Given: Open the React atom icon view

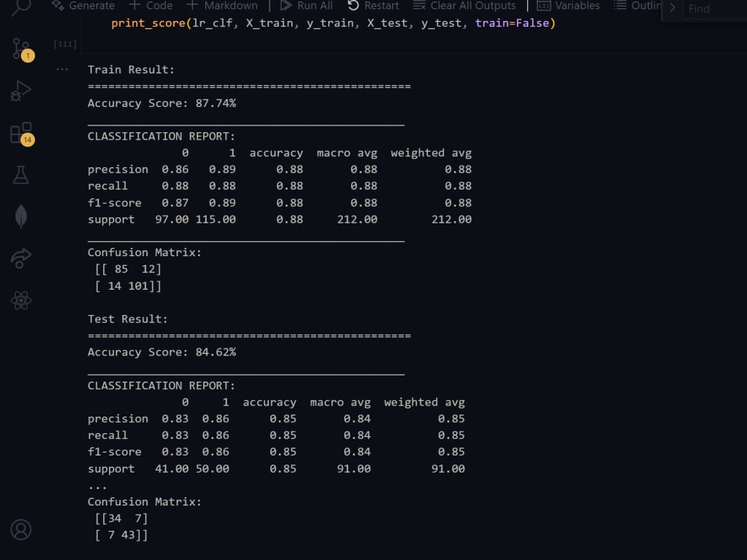Looking at the screenshot, I should click(20, 300).
